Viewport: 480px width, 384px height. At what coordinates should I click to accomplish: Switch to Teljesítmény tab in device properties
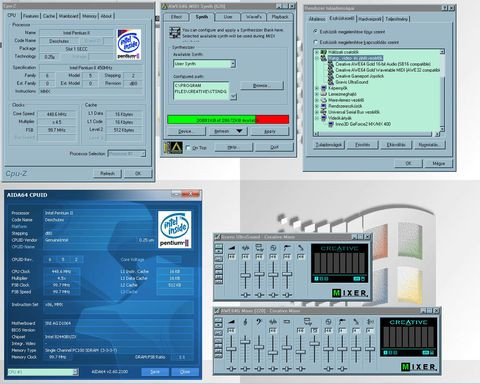[396, 19]
